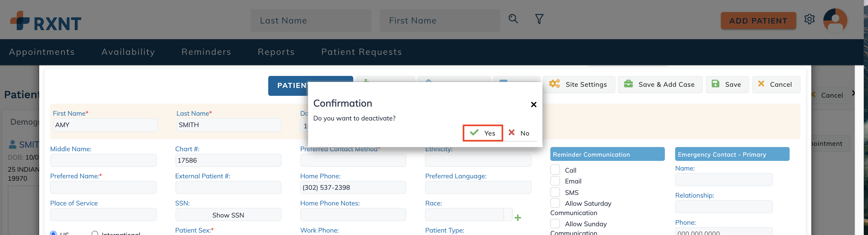The width and height of the screenshot is (868, 235).
Task: Open the Ethnicity dropdown field
Action: (478, 160)
